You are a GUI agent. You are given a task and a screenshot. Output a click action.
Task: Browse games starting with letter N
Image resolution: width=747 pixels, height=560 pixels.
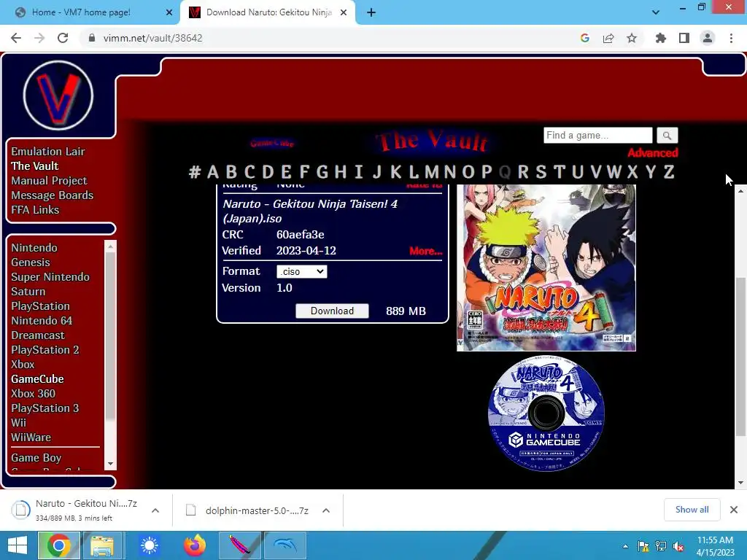pos(449,172)
